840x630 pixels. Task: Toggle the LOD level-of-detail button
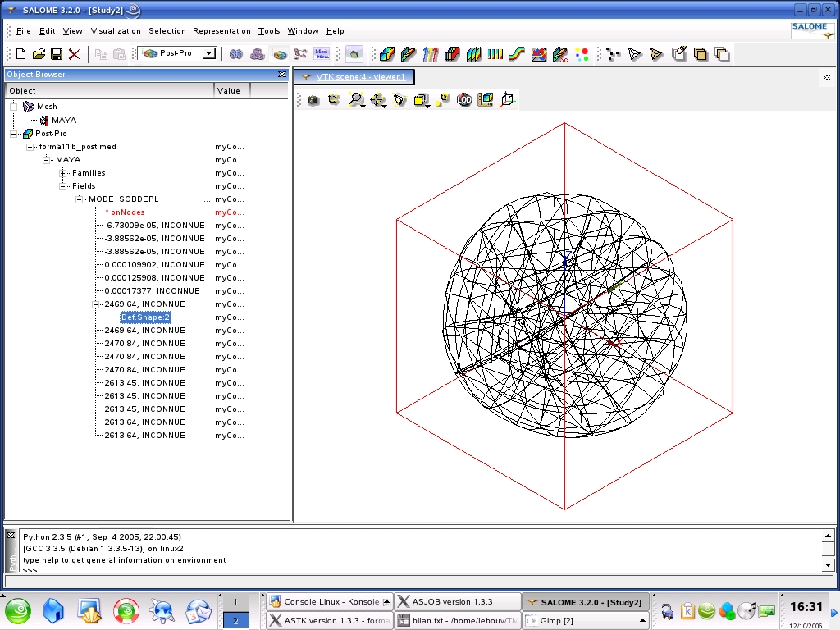464,100
